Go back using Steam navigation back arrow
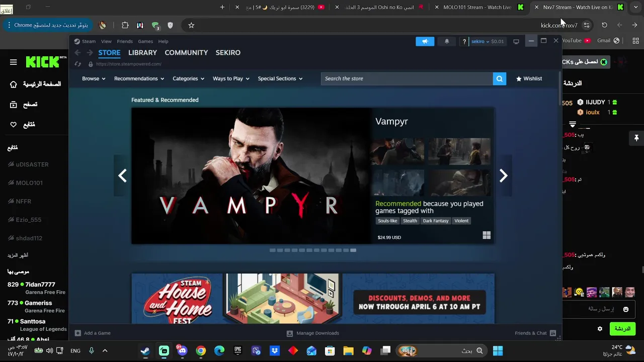 pyautogui.click(x=77, y=52)
